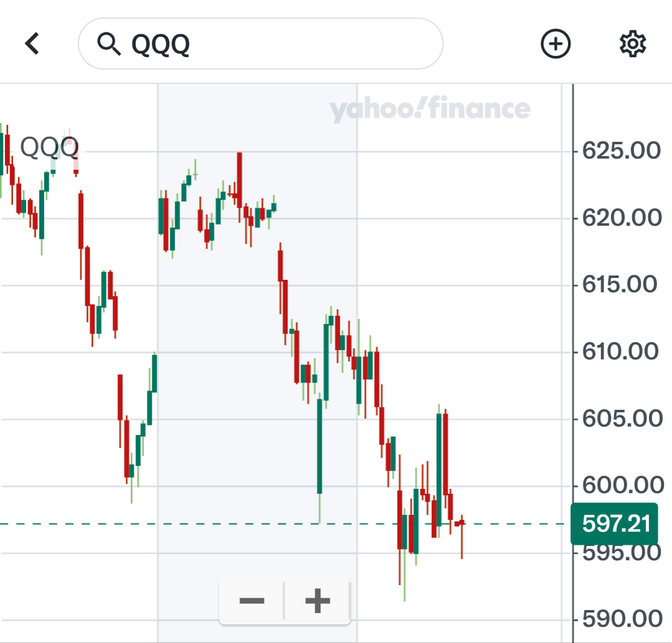This screenshot has width=672, height=643.
Task: Select the 615.00 axis price level
Action: click(x=620, y=285)
